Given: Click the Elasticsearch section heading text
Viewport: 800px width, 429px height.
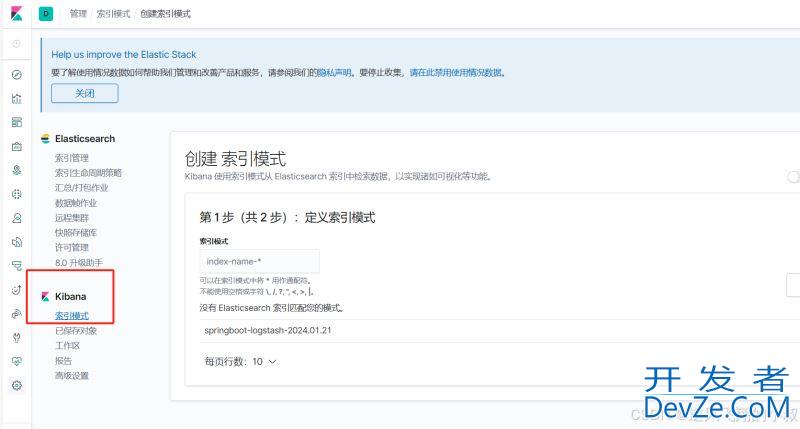Looking at the screenshot, I should pos(85,139).
